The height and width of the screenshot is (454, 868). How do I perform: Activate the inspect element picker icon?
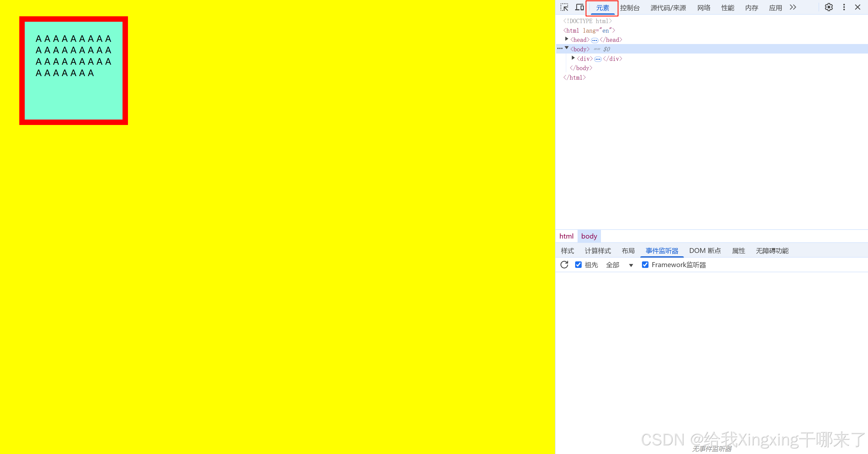[564, 7]
